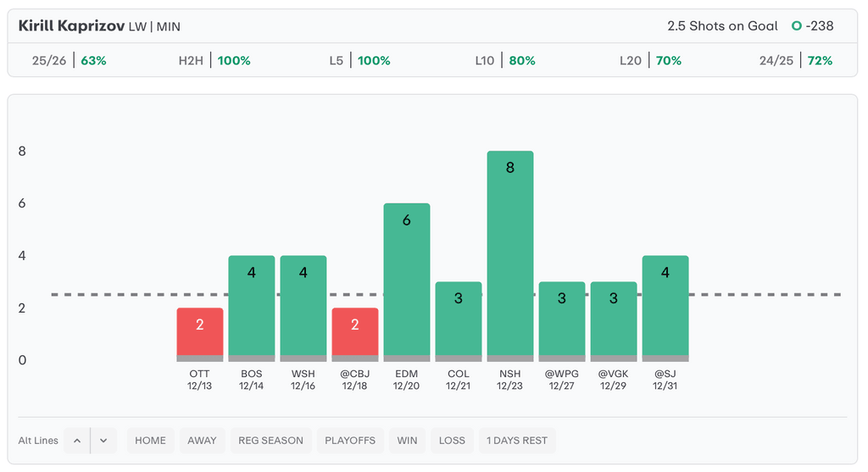Toggle the HOME games filter

(151, 441)
